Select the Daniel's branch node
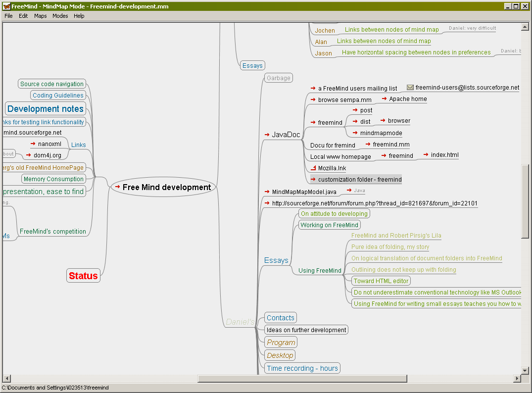Viewport: 532px width, 393px height. click(240, 322)
